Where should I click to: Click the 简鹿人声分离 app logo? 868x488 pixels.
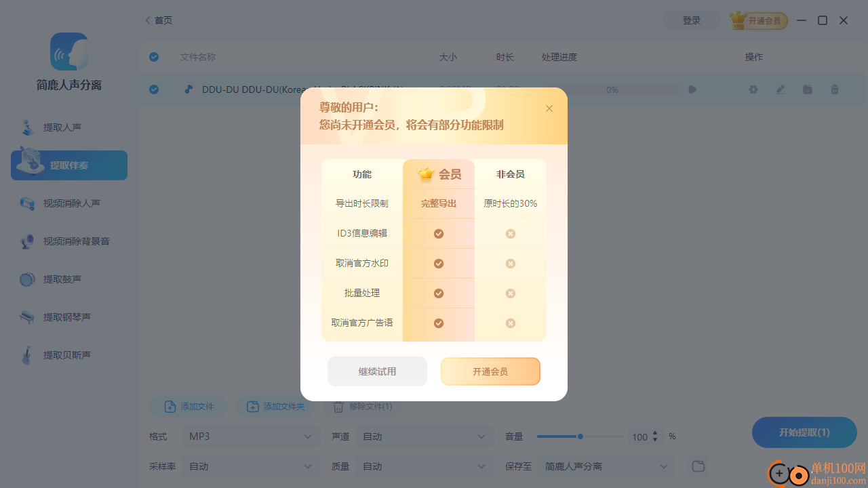coord(69,52)
